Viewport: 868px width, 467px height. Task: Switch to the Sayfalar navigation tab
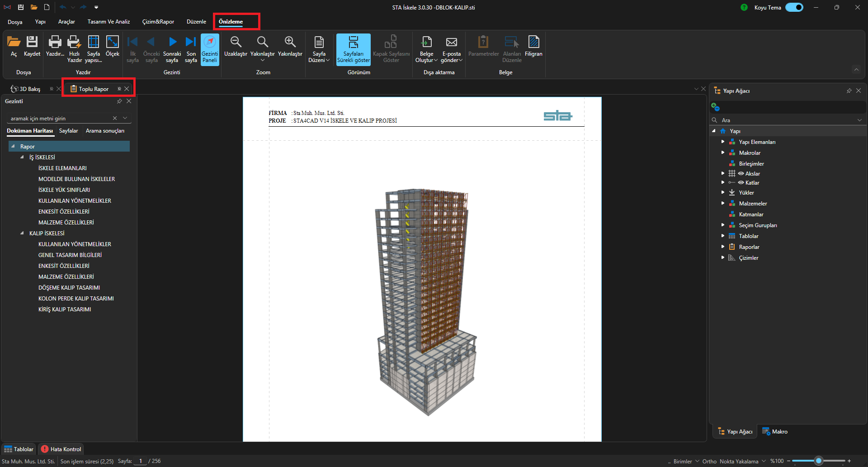point(69,131)
